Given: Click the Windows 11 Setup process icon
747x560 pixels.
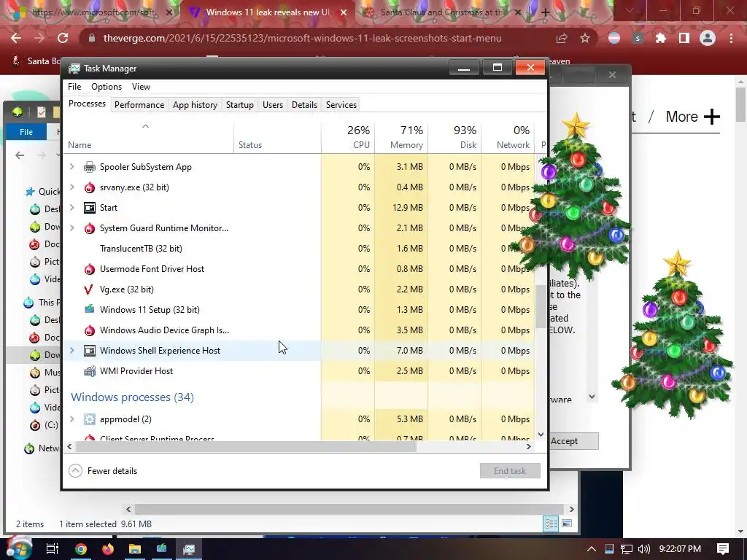Looking at the screenshot, I should tap(90, 309).
